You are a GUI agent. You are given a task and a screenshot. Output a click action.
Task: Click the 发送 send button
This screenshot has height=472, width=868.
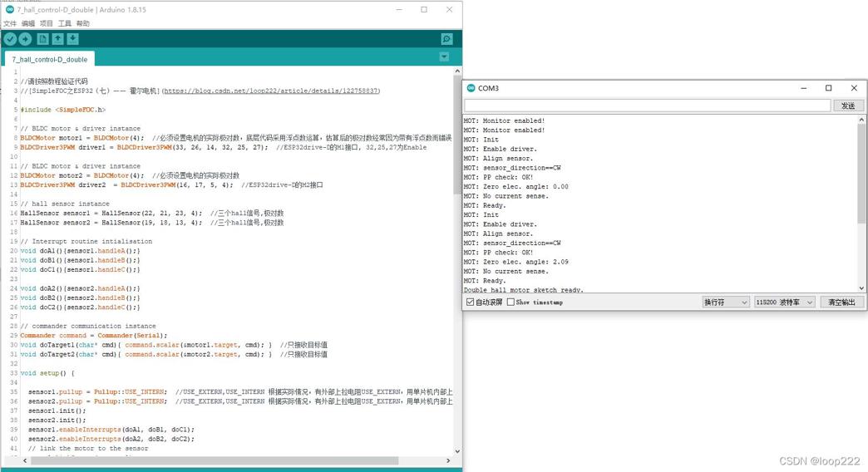tap(848, 106)
